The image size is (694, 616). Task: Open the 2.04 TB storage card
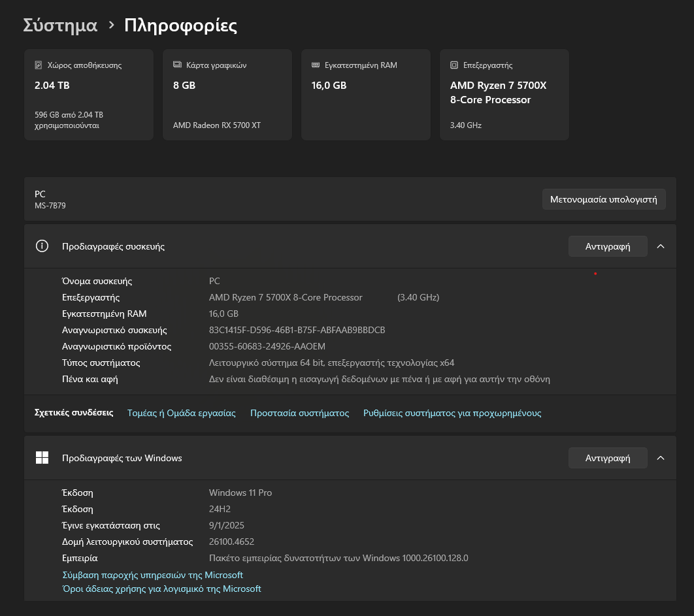(89, 95)
